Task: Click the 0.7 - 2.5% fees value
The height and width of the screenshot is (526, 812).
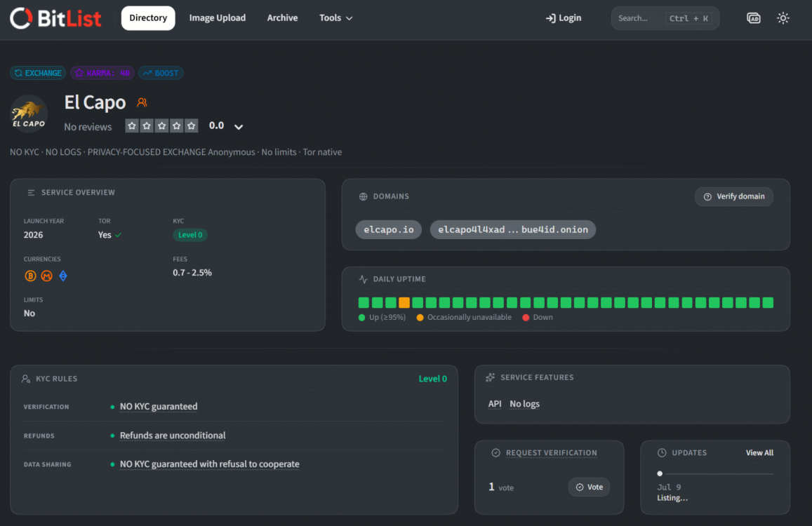Action: coord(192,273)
